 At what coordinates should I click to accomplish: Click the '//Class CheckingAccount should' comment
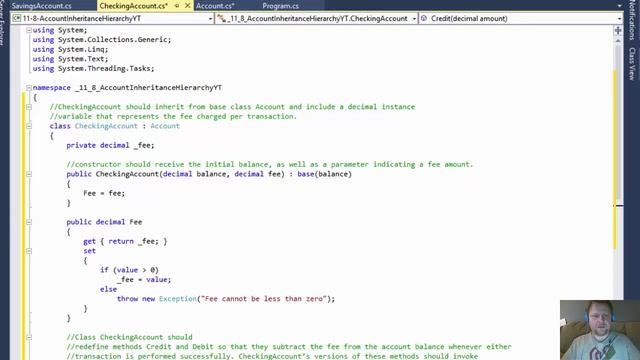point(129,337)
